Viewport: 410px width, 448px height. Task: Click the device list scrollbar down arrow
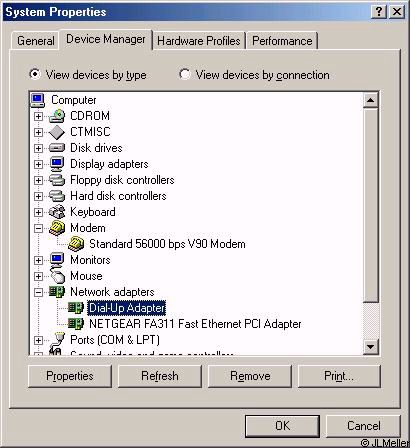[x=370, y=347]
